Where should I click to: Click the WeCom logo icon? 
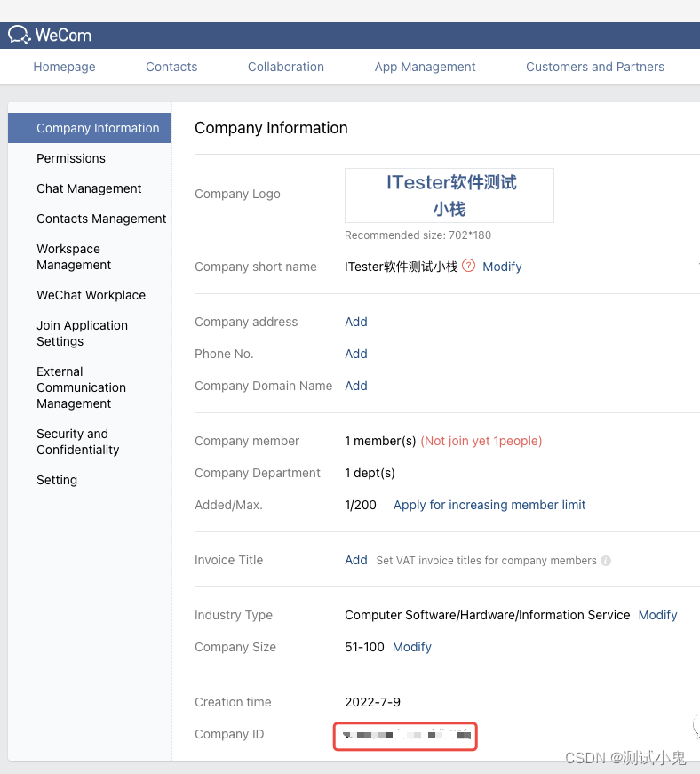tap(20, 35)
